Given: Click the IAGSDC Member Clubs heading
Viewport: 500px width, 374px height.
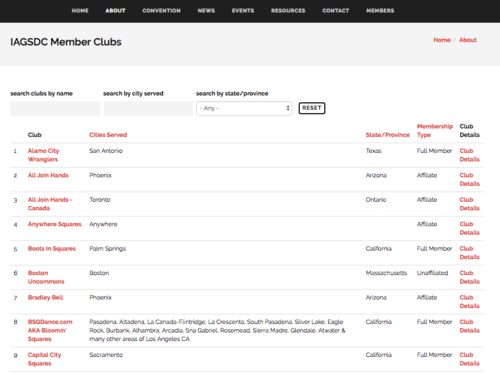Looking at the screenshot, I should 66,42.
